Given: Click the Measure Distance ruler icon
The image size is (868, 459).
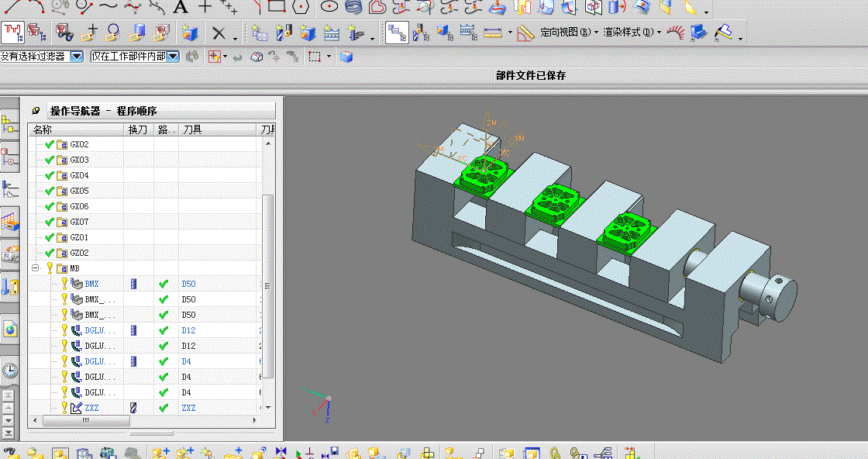Looking at the screenshot, I should pyautogui.click(x=492, y=33).
